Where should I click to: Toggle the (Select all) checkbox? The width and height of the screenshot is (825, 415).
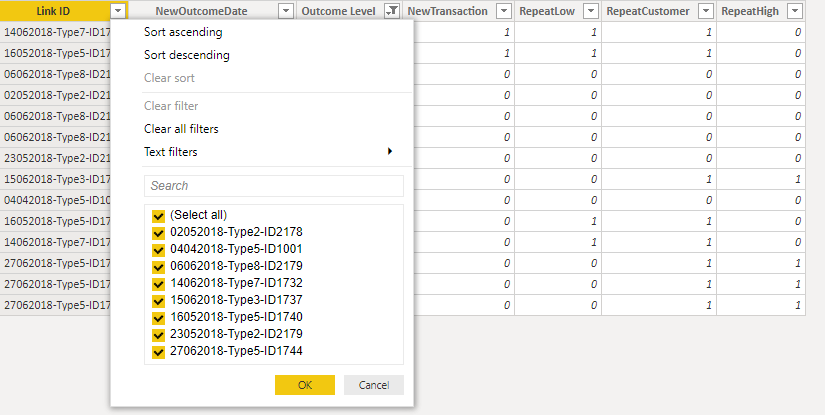pos(158,216)
